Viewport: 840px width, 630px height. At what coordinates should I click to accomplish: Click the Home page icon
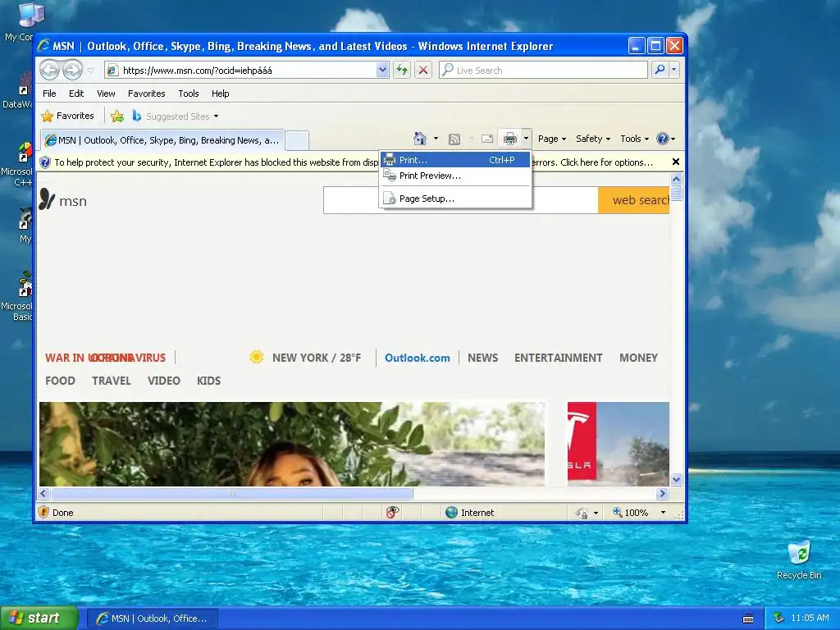click(420, 139)
